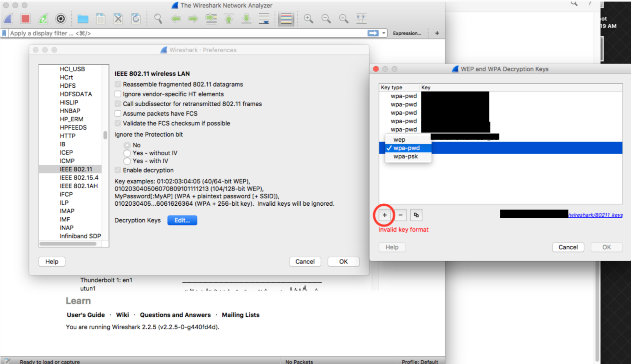Select wep from key type dropdown
This screenshot has width=631, height=364.
tap(399, 139)
